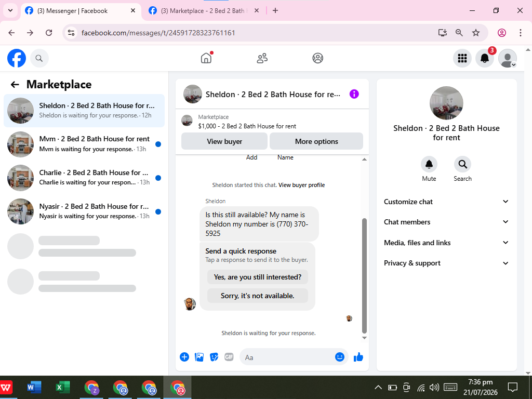Click the browser back arrow

[11, 33]
